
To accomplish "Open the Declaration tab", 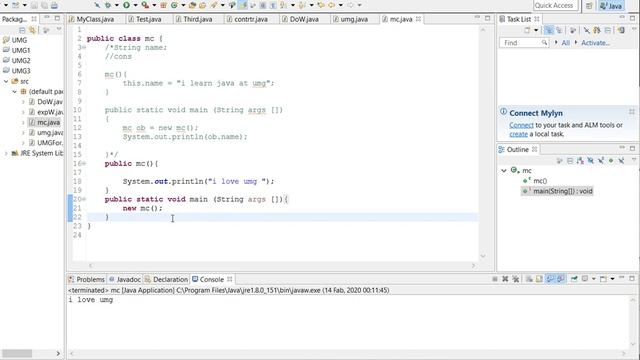I will (166, 279).
